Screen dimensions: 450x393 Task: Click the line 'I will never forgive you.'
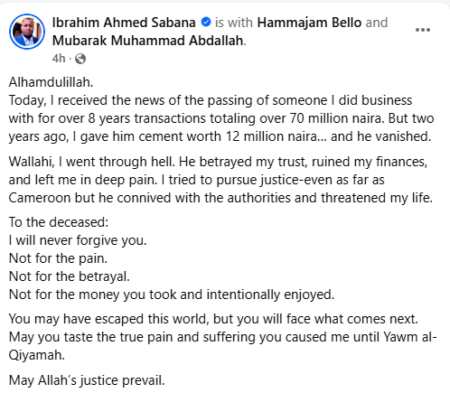coord(78,240)
